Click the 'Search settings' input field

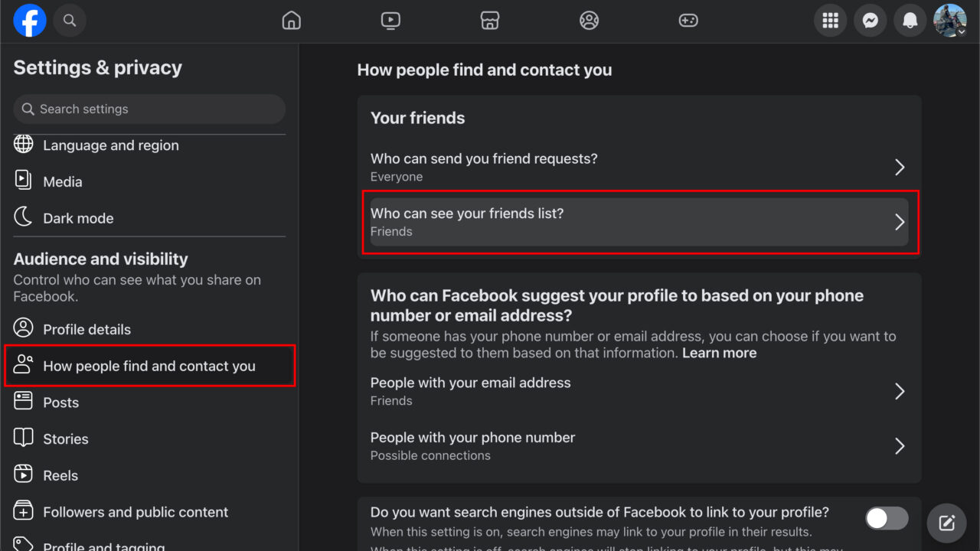pyautogui.click(x=149, y=109)
